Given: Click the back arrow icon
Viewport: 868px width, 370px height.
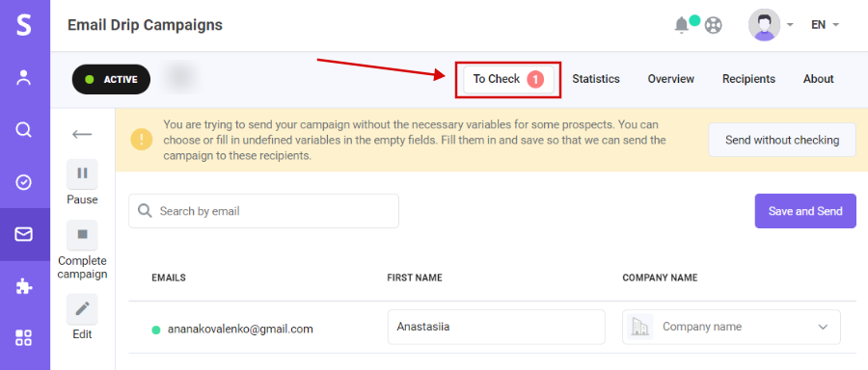Looking at the screenshot, I should click(82, 134).
